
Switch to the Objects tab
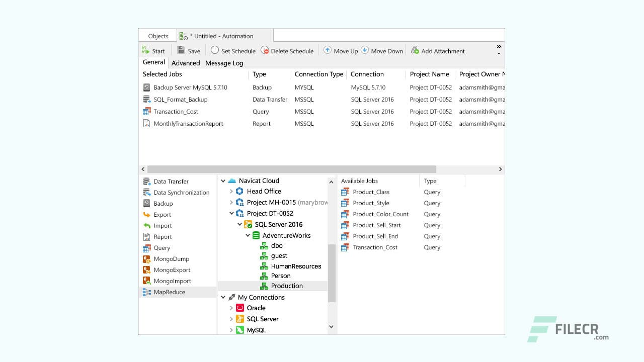click(x=158, y=36)
